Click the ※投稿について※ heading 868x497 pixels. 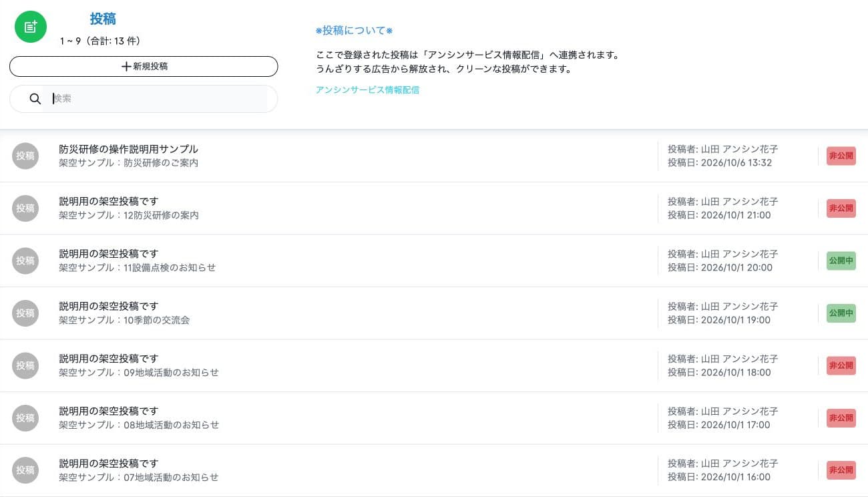click(354, 31)
